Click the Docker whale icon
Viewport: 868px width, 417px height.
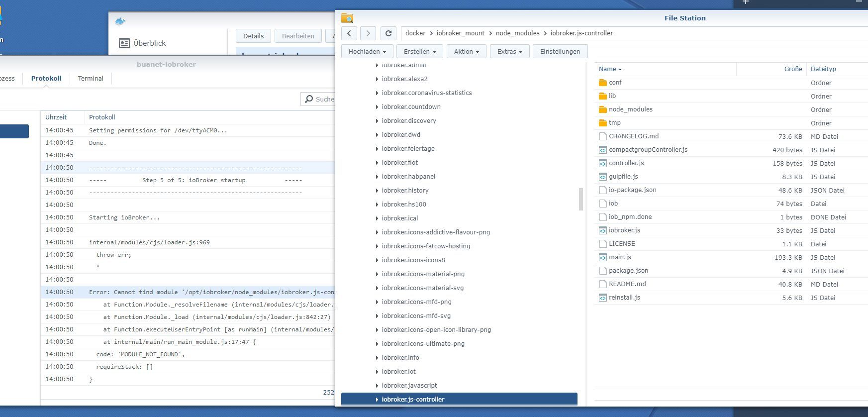tap(120, 21)
